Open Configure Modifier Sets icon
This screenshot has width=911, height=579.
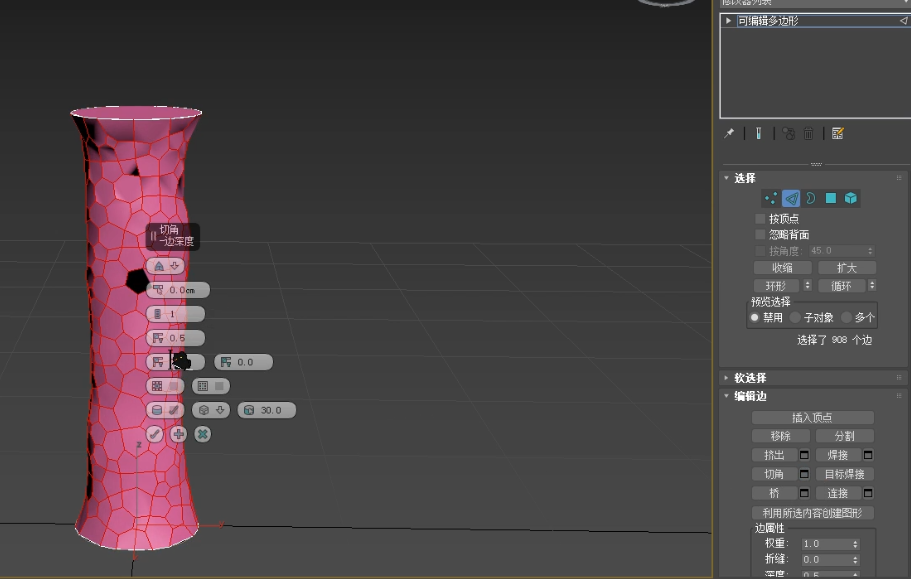(837, 134)
